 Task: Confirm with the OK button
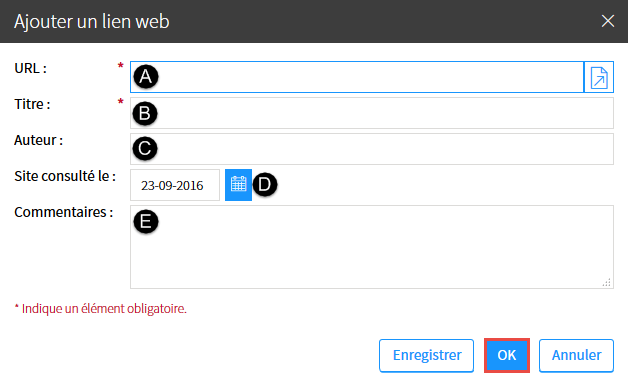pyautogui.click(x=507, y=356)
